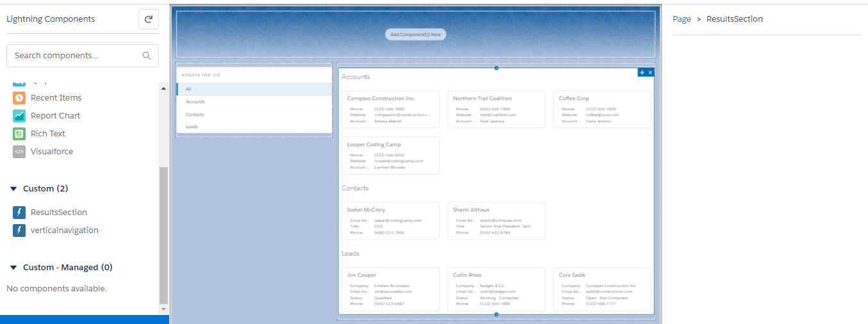Click the bottom resize handle of ResultsSection

point(496,314)
